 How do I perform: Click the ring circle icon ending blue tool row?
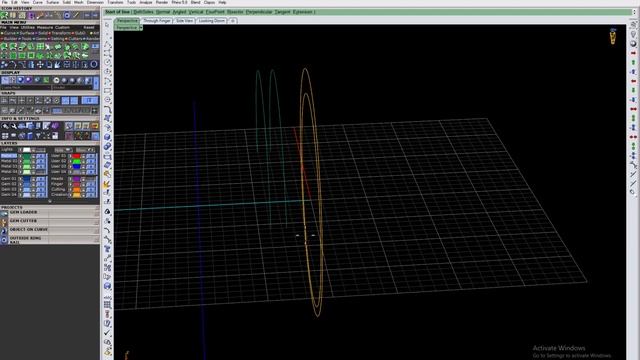tap(94, 64)
